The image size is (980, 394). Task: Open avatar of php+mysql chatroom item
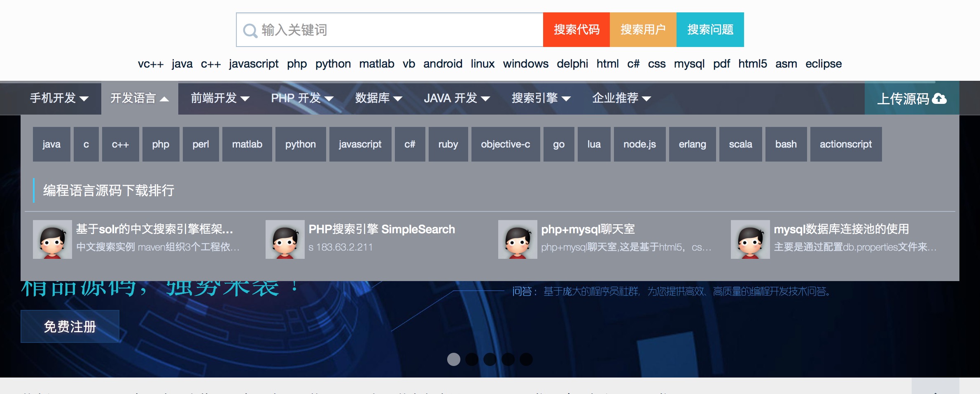518,239
